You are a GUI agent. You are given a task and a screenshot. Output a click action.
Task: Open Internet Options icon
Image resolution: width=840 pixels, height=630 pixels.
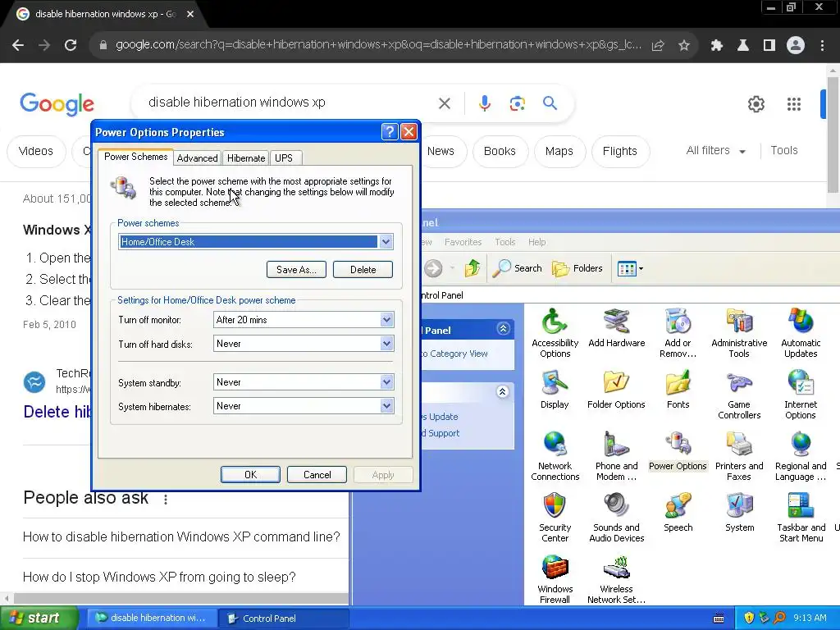tap(801, 395)
